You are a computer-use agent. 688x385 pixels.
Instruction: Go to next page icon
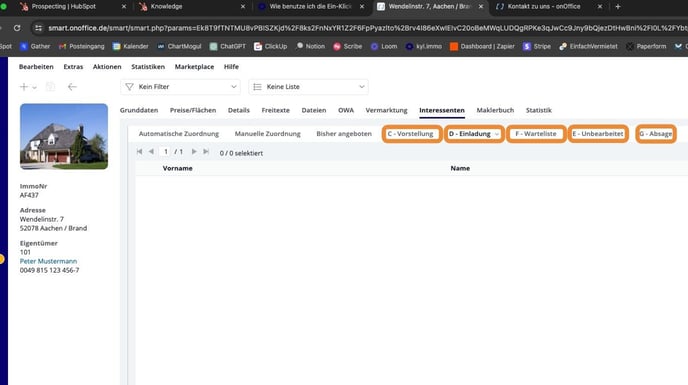pos(194,151)
